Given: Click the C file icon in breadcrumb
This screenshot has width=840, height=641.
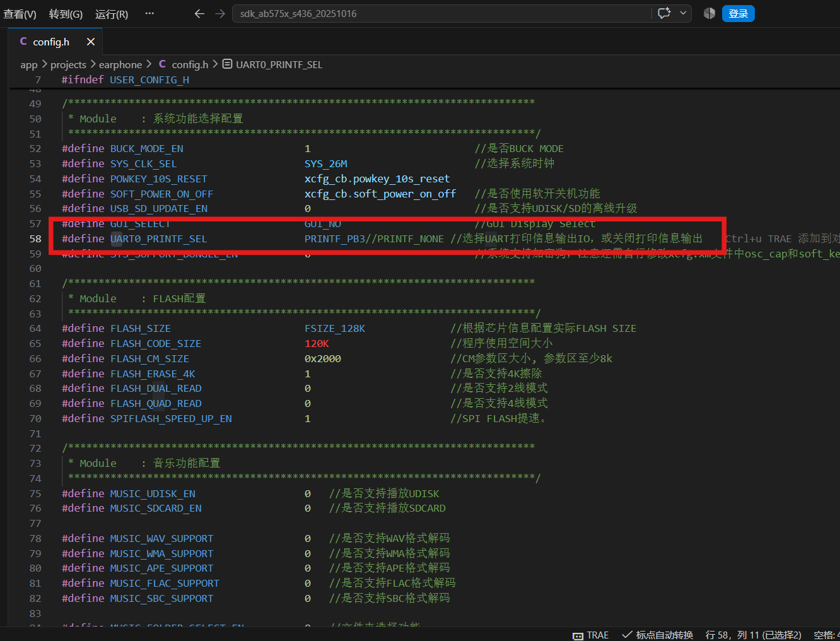Looking at the screenshot, I should pyautogui.click(x=162, y=64).
